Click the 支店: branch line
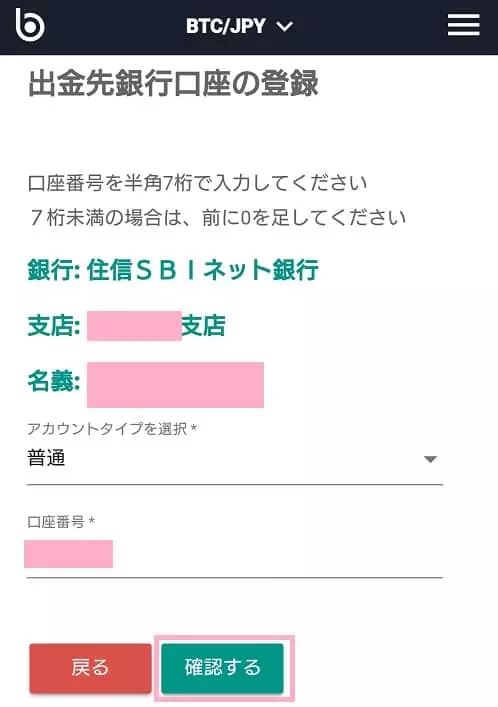Image resolution: width=498 pixels, height=707 pixels. click(x=126, y=326)
